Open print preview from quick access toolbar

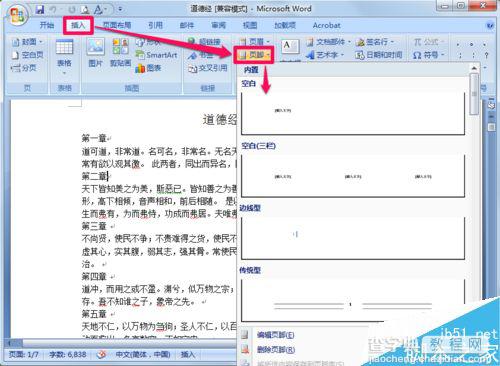point(86,10)
